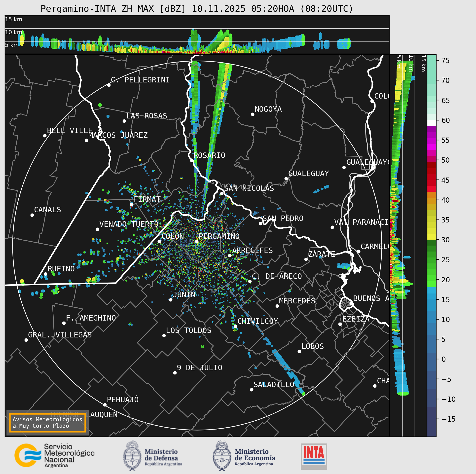Click the C. DE ARECO label
This screenshot has width=476, height=474.
point(277,276)
